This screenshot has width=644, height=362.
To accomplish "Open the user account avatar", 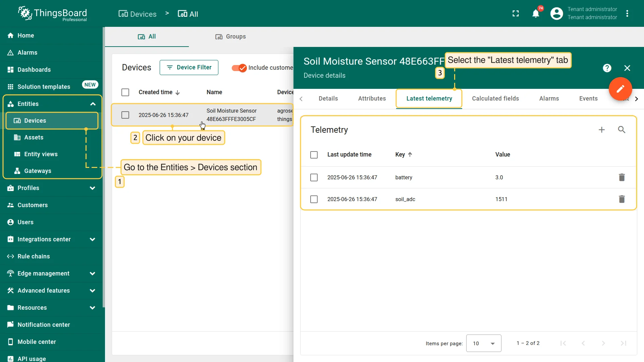I will pos(556,13).
